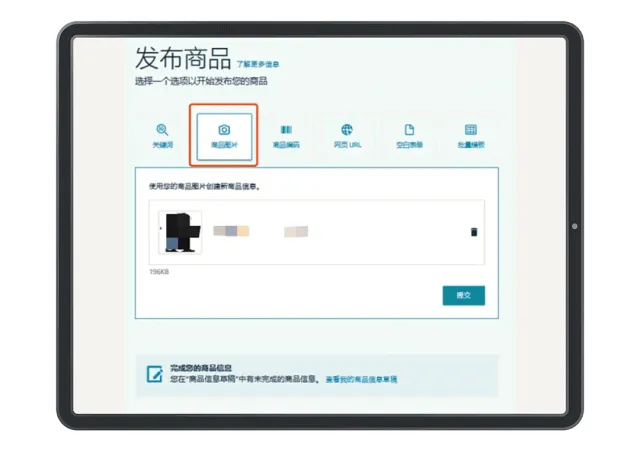Open the 查看我的商品信息草稿 drafts link
This screenshot has height=475, width=640.
[x=361, y=379]
